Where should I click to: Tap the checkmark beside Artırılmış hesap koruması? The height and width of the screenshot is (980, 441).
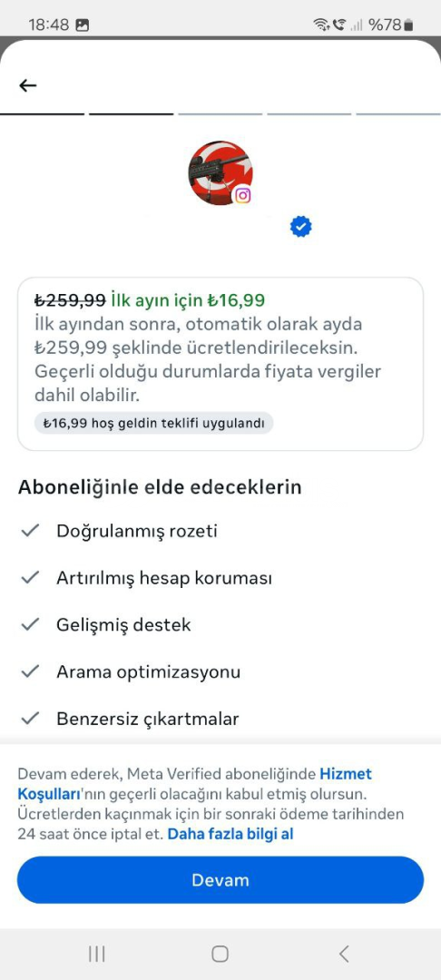30,577
